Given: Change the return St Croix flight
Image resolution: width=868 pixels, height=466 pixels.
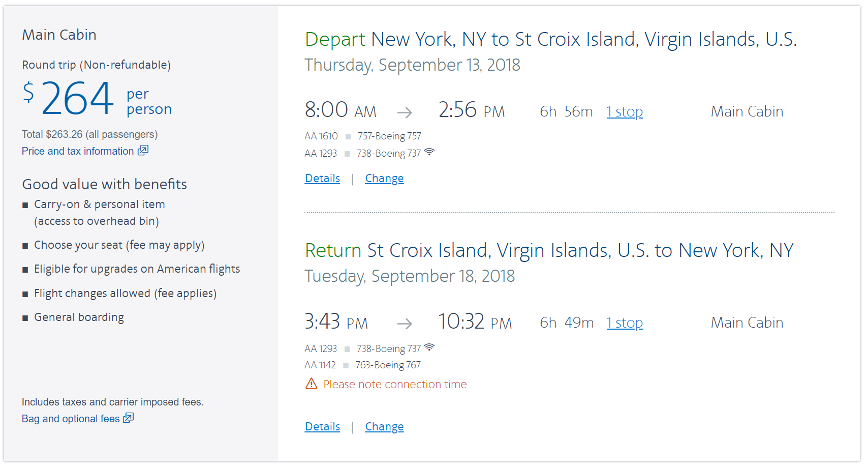Looking at the screenshot, I should click(384, 427).
